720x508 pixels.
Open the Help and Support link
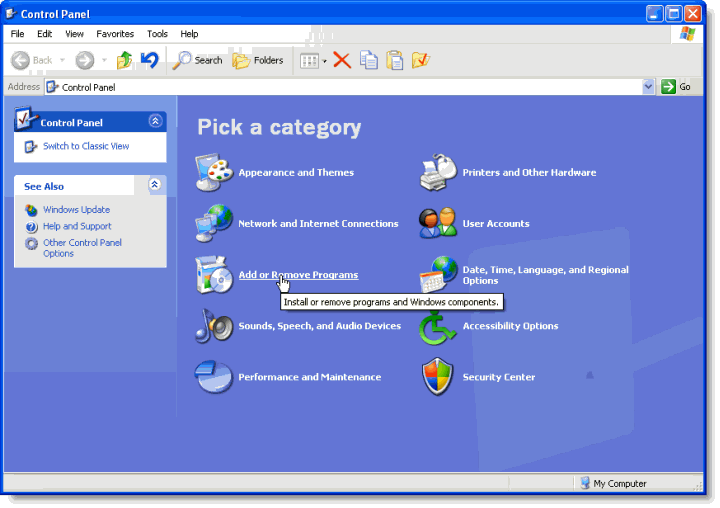coord(77,226)
